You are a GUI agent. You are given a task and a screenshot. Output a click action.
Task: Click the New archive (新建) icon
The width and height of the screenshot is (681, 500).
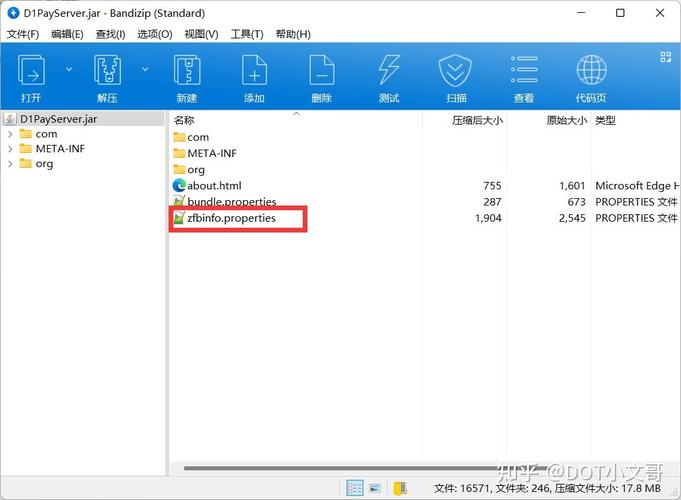click(x=187, y=70)
